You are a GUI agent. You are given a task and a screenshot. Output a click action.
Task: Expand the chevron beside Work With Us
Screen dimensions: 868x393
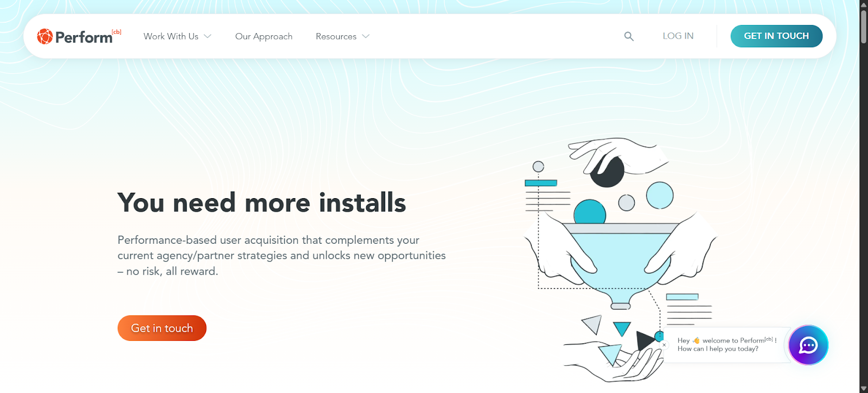pos(208,36)
